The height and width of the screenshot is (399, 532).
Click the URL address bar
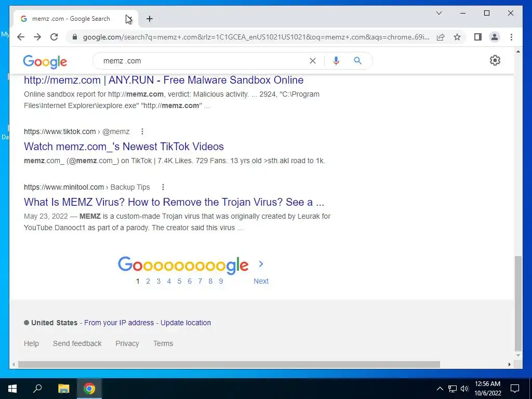256,37
